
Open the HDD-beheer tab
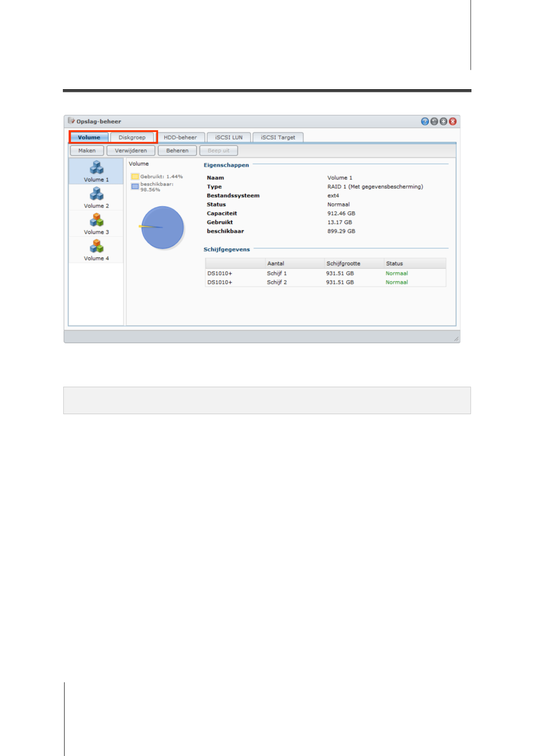click(180, 137)
